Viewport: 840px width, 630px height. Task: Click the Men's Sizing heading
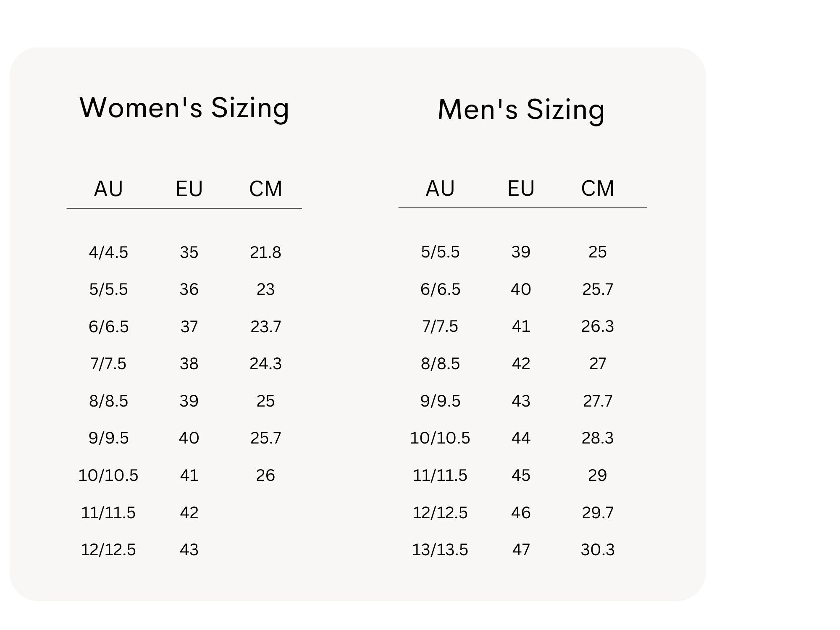521,110
